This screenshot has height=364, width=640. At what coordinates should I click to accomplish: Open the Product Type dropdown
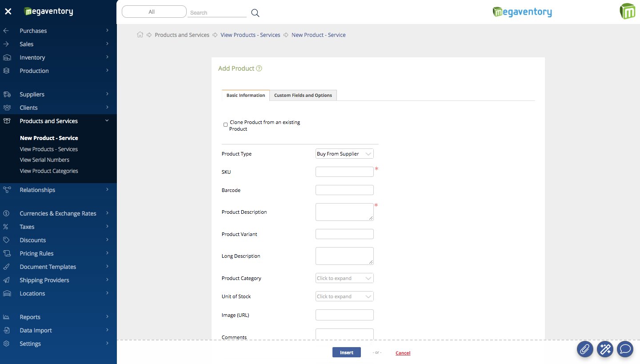tap(344, 154)
